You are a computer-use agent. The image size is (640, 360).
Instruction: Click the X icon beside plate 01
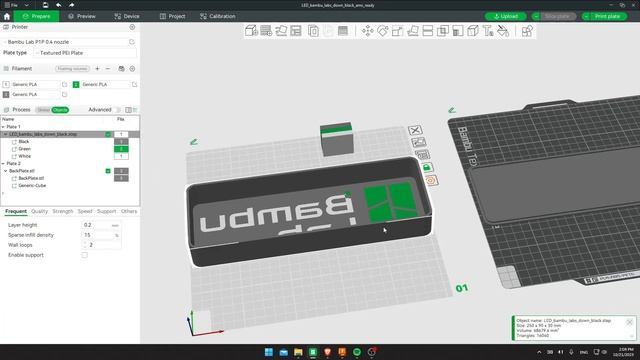[415, 130]
